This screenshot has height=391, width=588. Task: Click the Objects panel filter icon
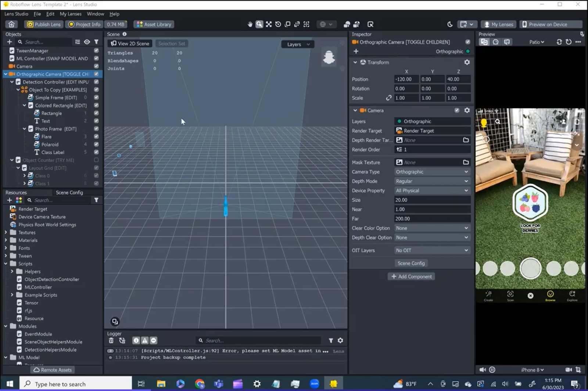[x=96, y=42]
